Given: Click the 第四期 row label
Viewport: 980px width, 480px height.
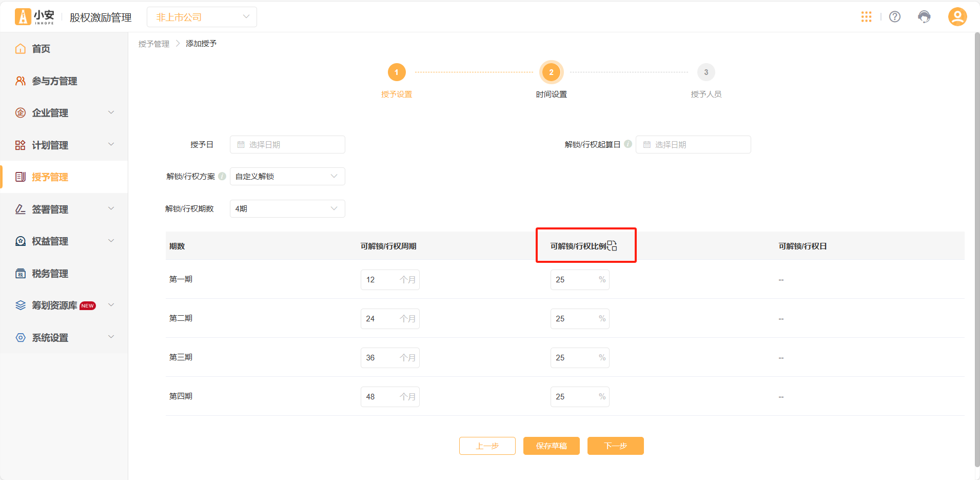Looking at the screenshot, I should 181,396.
